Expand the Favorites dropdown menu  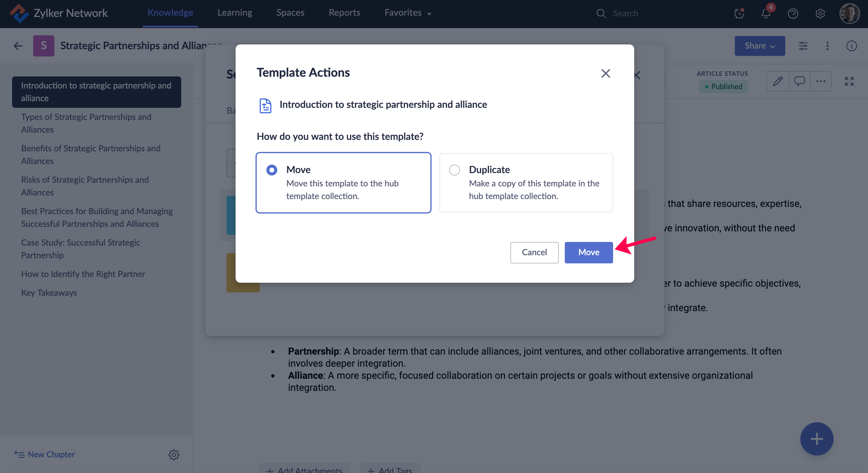(x=408, y=13)
